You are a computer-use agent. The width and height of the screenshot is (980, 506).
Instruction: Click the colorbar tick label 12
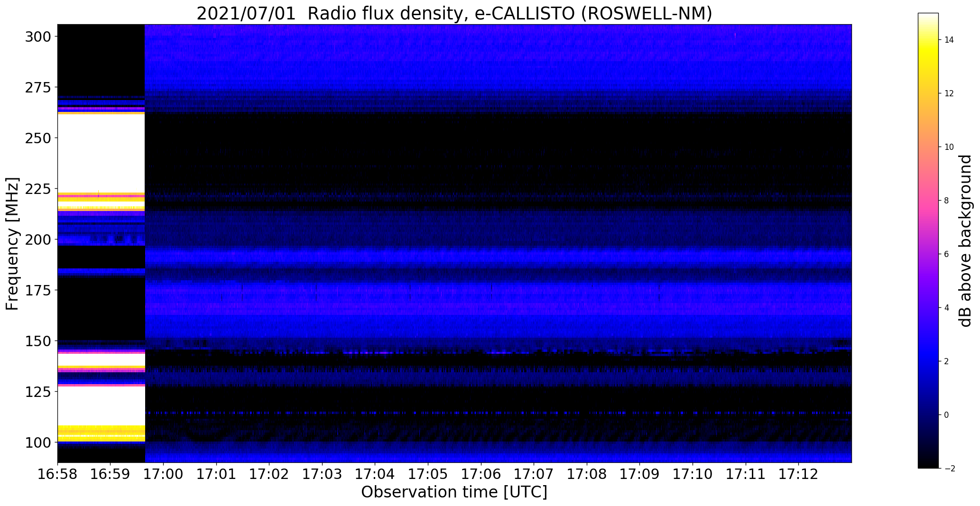click(x=949, y=93)
